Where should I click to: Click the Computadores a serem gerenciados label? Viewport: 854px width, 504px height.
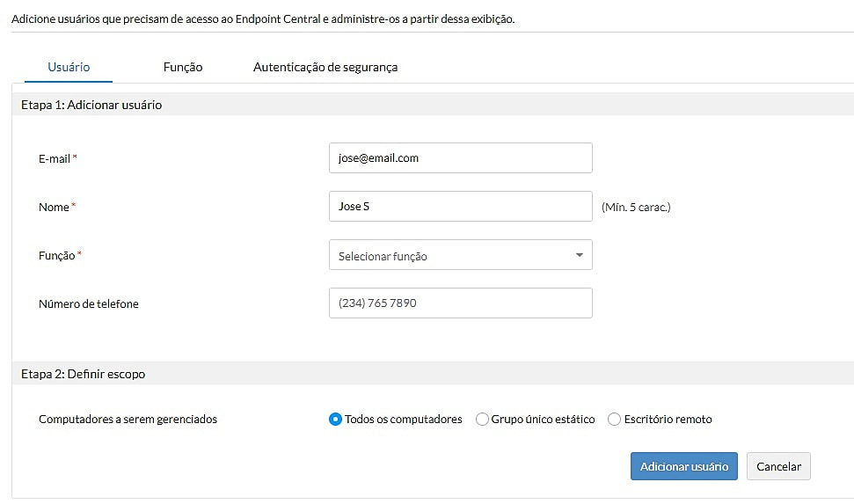coord(128,420)
